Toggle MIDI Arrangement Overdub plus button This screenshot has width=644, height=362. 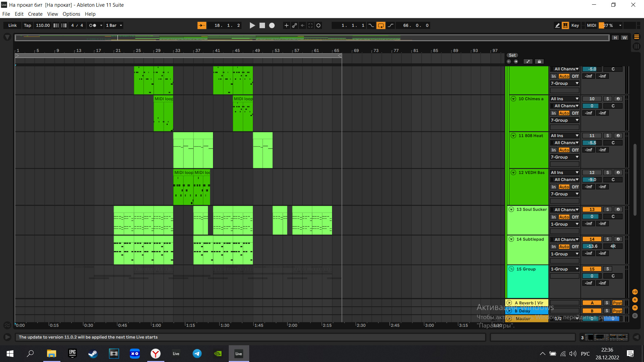coord(286,25)
